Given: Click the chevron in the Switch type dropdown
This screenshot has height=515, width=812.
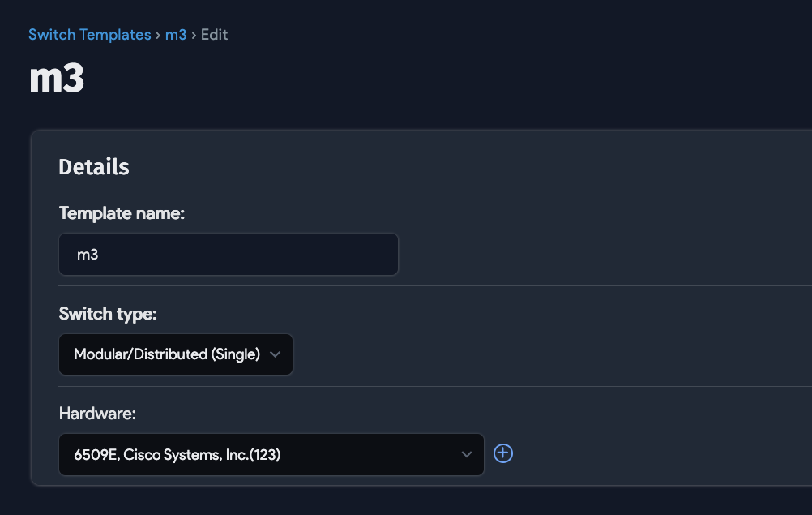Looking at the screenshot, I should point(275,354).
